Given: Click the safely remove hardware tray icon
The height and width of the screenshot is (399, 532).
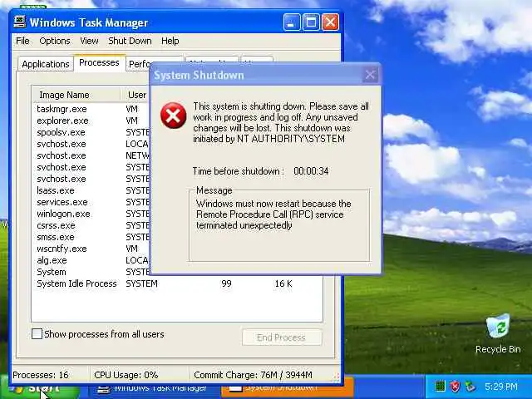Looking at the screenshot, I should point(470,386).
